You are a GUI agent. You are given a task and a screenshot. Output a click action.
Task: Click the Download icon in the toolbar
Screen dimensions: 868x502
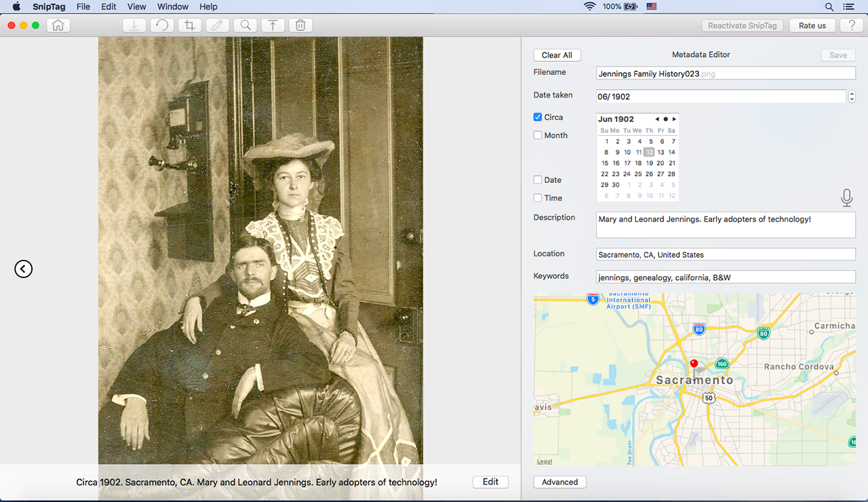pyautogui.click(x=134, y=24)
